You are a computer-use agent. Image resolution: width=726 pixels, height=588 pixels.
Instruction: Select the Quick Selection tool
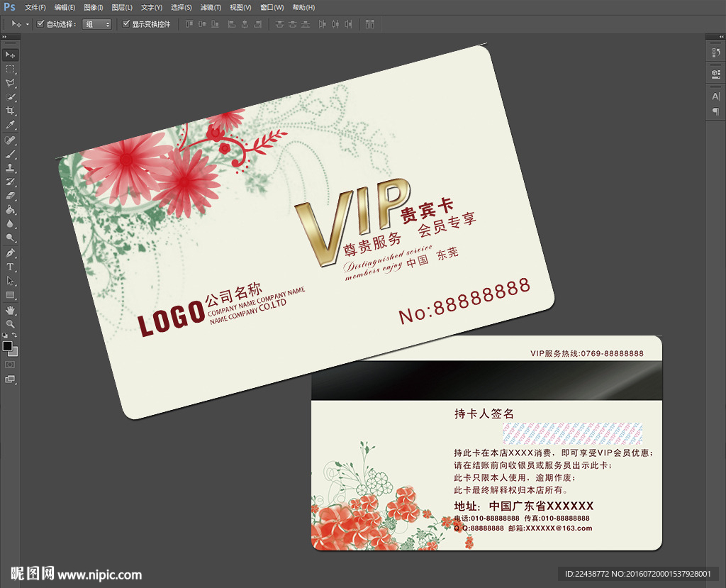(x=10, y=97)
